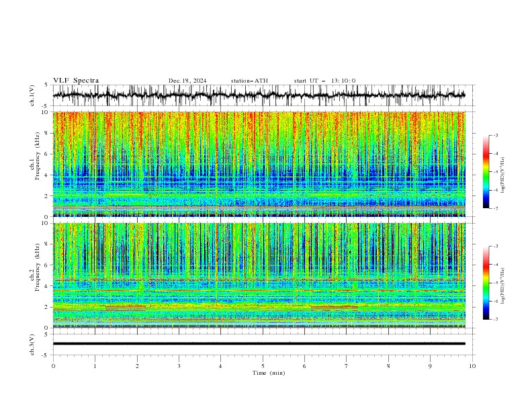
Task: Click lower colorbar 'log(PSD)(V²/Hz)' label
Action: [x=502, y=285]
